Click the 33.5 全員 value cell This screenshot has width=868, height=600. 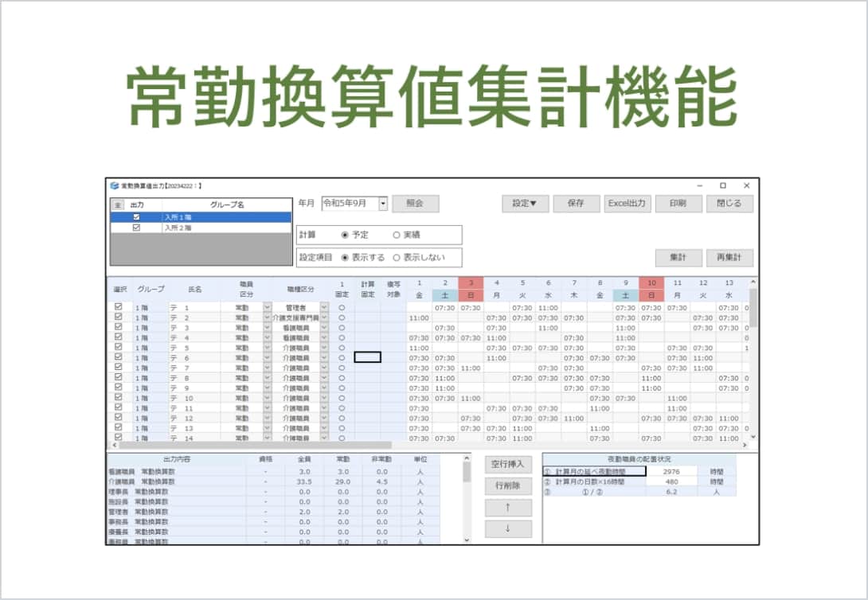pos(304,481)
